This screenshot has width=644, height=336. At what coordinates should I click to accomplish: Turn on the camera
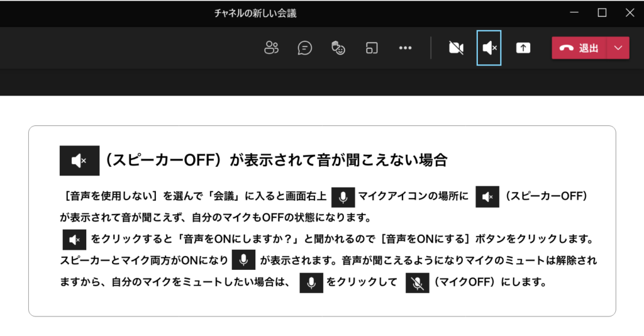pyautogui.click(x=456, y=48)
